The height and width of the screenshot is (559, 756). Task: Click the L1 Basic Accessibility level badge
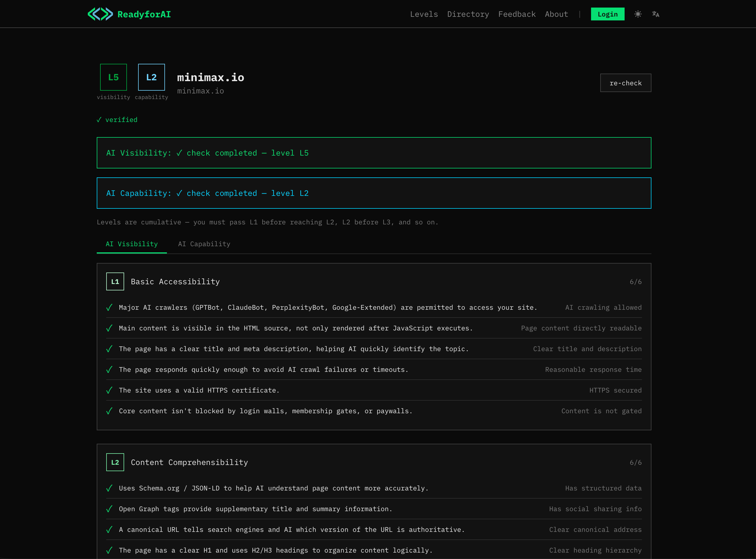pyautogui.click(x=115, y=281)
